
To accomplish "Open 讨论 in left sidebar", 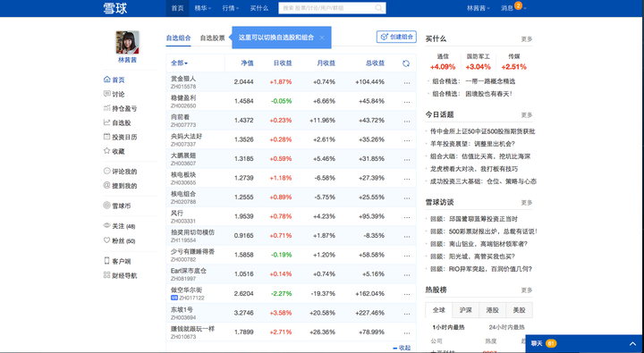I will pos(114,94).
